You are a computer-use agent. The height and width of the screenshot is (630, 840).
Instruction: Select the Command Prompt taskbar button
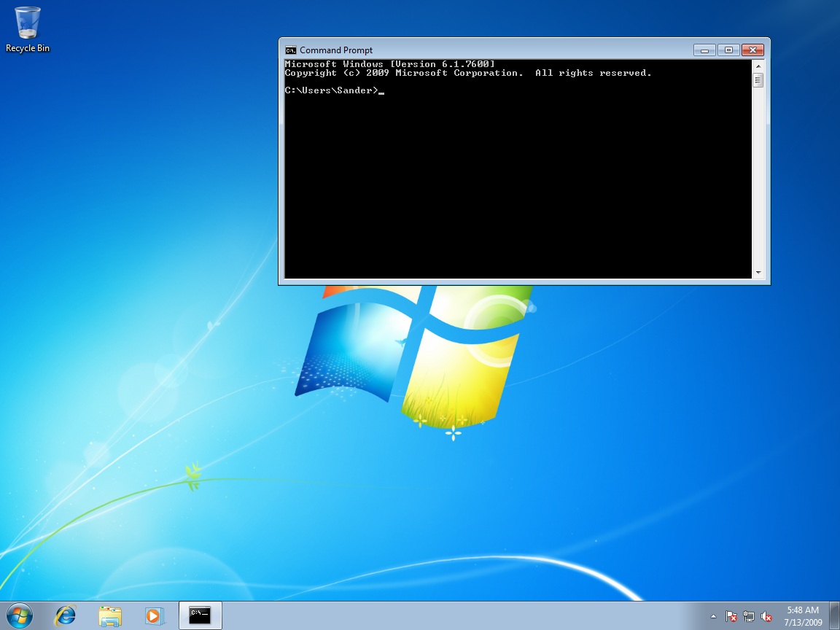[200, 615]
